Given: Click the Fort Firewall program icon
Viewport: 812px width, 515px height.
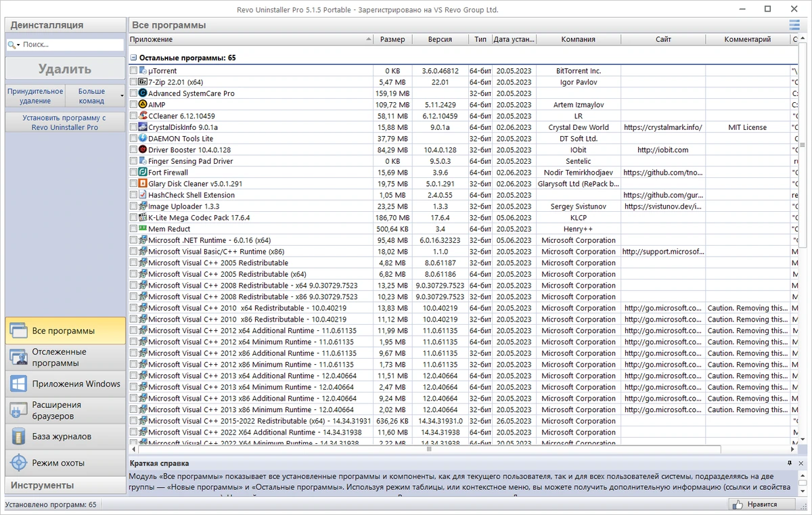Looking at the screenshot, I should [143, 173].
